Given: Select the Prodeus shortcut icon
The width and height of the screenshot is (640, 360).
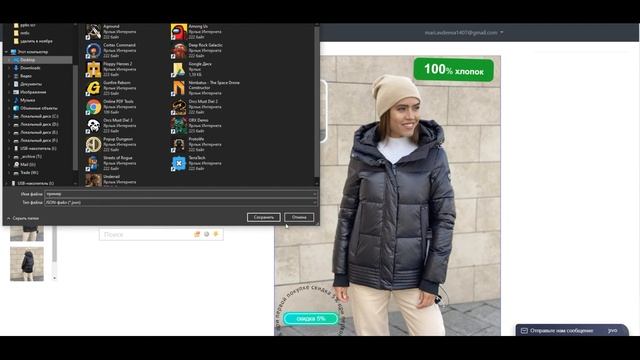Looking at the screenshot, I should (x=179, y=144).
